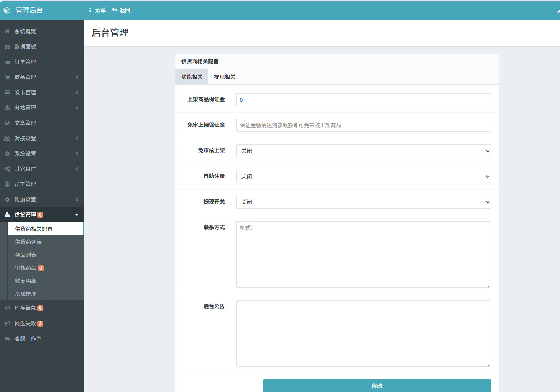The image size is (560, 392).
Task: Expand the 发卡管理 chevron
Action: tap(77, 92)
